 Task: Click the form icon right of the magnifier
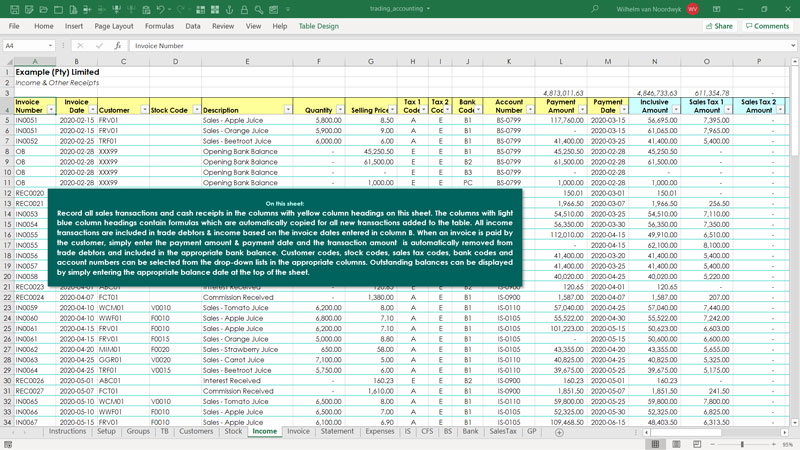tap(273, 9)
